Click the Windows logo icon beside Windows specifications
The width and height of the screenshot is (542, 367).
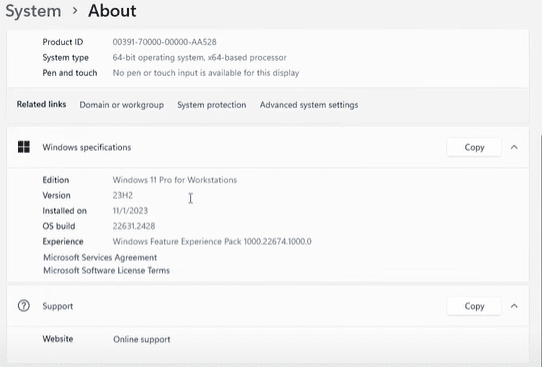24,147
